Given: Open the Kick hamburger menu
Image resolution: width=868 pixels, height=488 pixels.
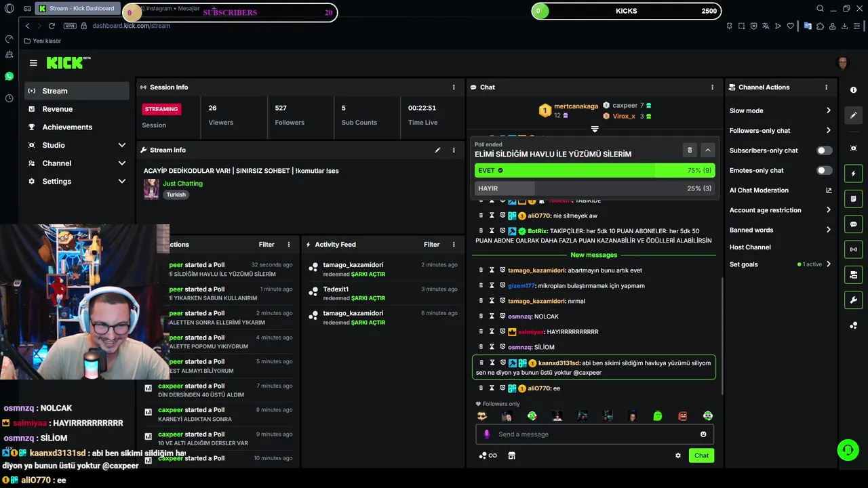Looking at the screenshot, I should [x=33, y=63].
